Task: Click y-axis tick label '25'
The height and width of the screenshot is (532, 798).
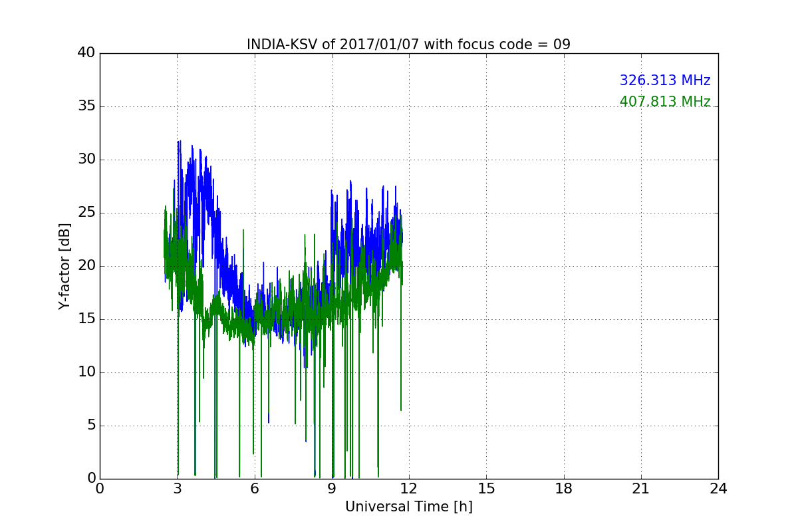Action: tap(86, 213)
